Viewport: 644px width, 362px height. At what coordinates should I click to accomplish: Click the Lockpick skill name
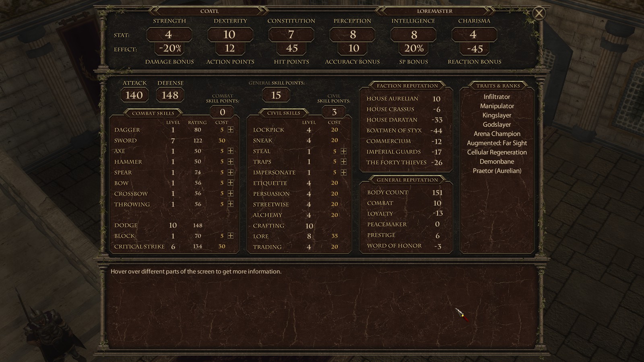tap(268, 130)
